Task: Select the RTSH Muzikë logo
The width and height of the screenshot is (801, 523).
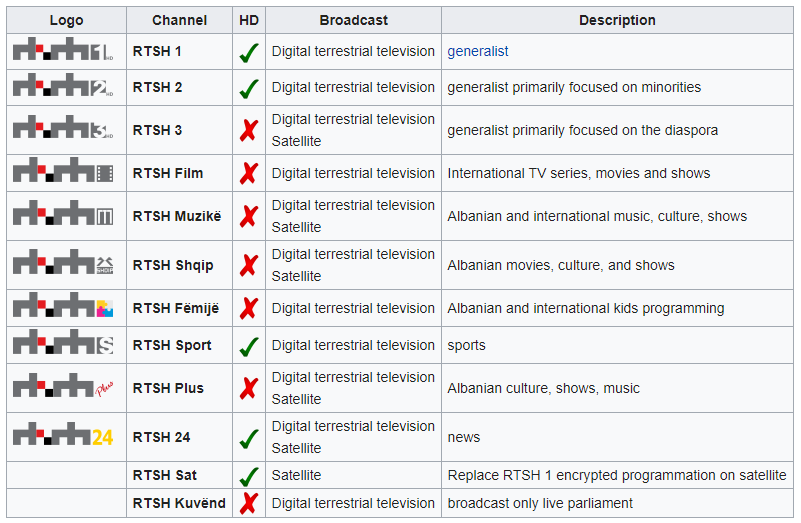Action: pos(63,214)
